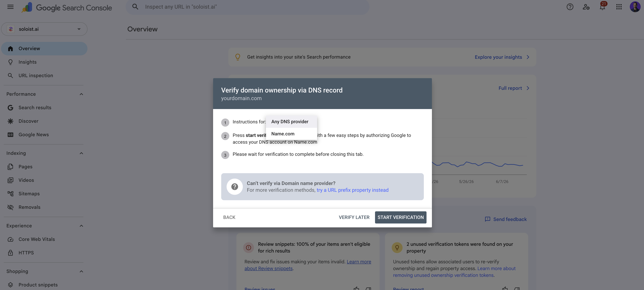
Task: Click the performance chart line graph
Action: [x=477, y=164]
